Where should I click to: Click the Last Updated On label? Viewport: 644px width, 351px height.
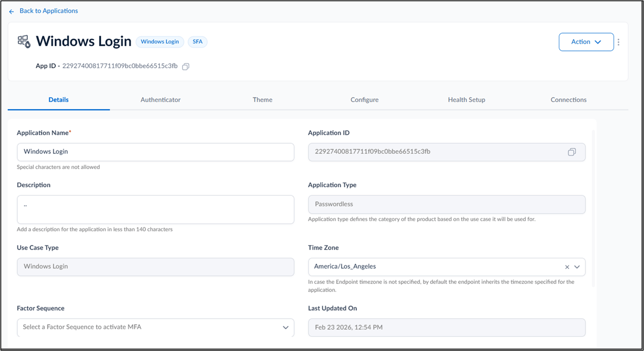coord(332,308)
